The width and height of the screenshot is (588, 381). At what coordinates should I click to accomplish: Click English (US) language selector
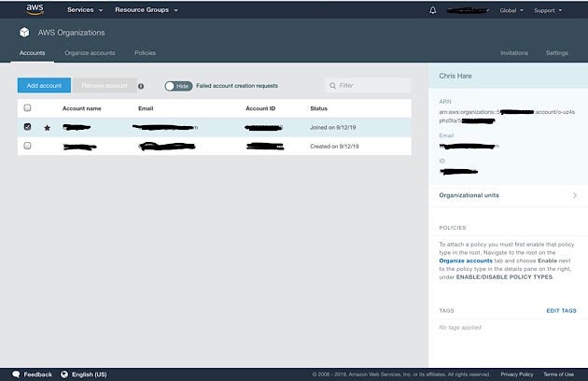90,374
